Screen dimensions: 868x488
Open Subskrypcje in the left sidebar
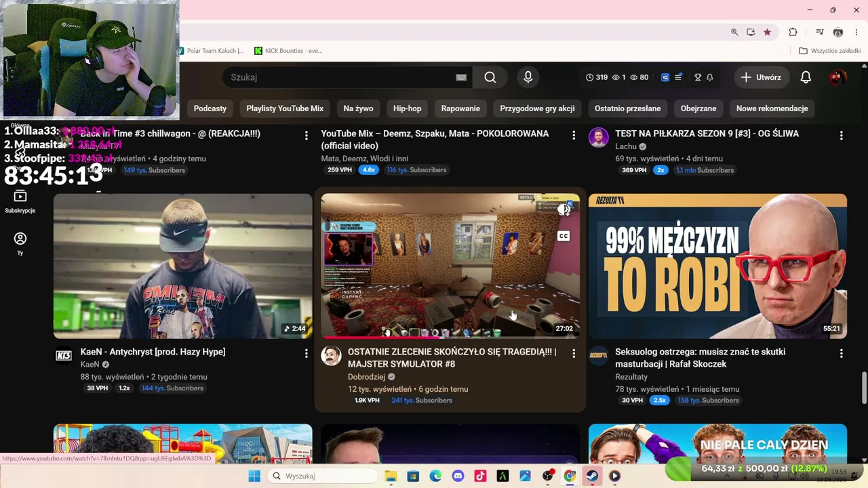[20, 201]
